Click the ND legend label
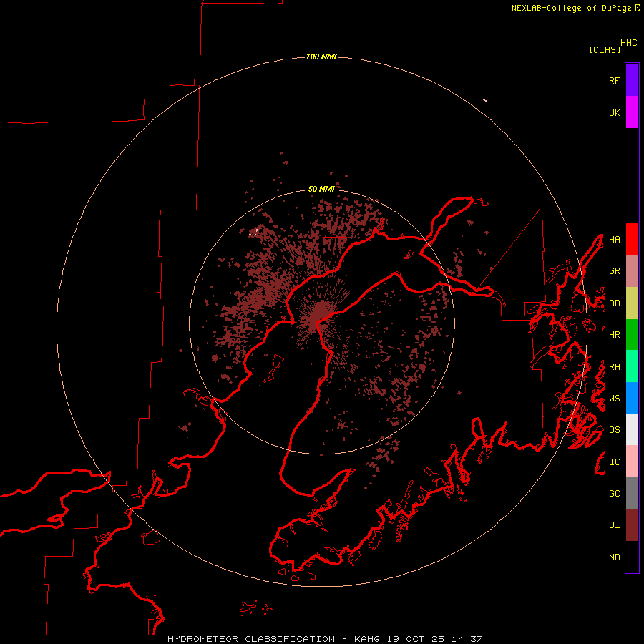 click(x=614, y=557)
